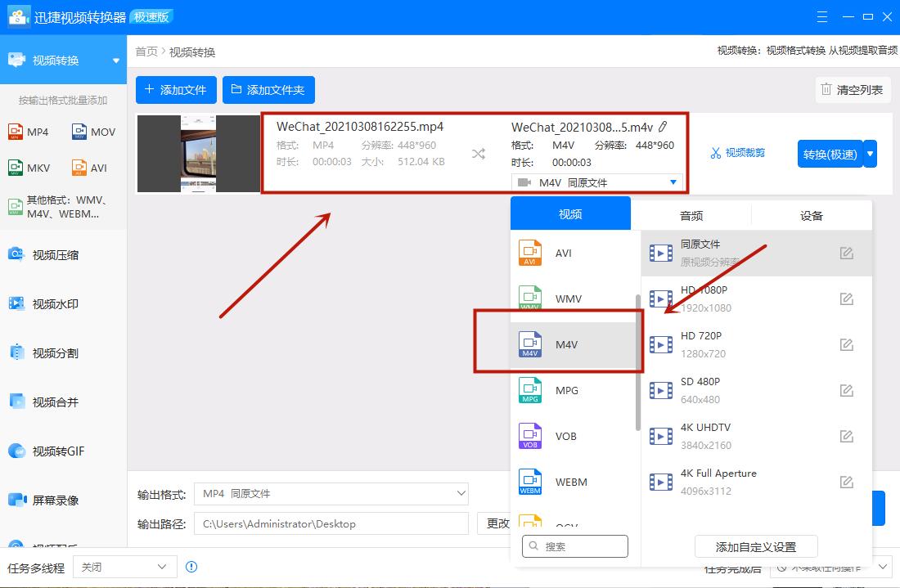Clear the list with the 清空列表 trash icon

[852, 90]
